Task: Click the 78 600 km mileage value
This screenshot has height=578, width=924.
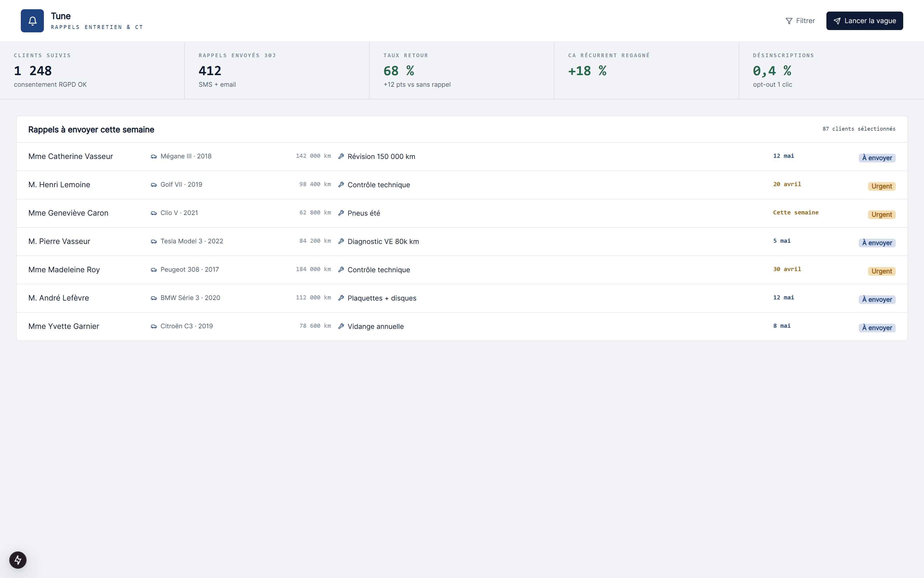Action: click(x=315, y=326)
